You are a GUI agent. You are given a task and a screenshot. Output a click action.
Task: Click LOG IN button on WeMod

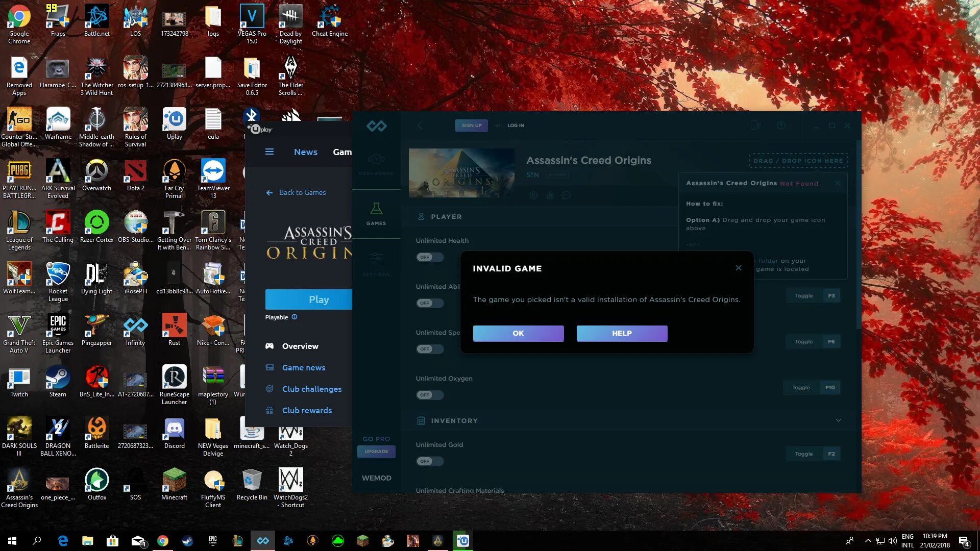[x=515, y=125]
